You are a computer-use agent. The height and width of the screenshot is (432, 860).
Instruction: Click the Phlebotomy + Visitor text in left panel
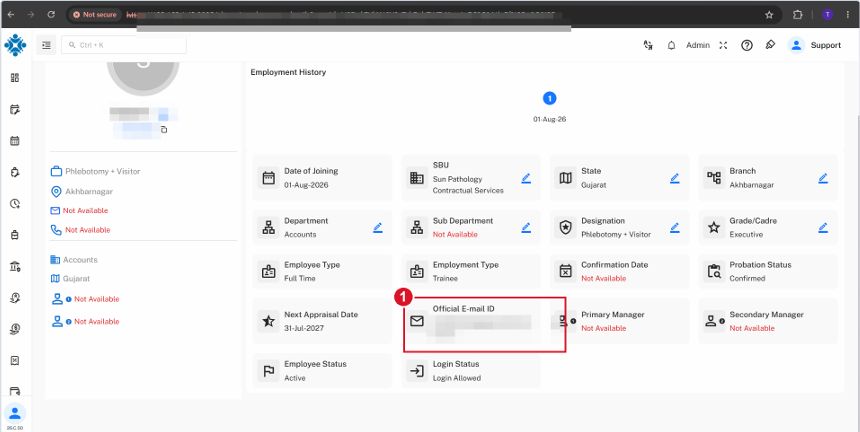(x=103, y=172)
